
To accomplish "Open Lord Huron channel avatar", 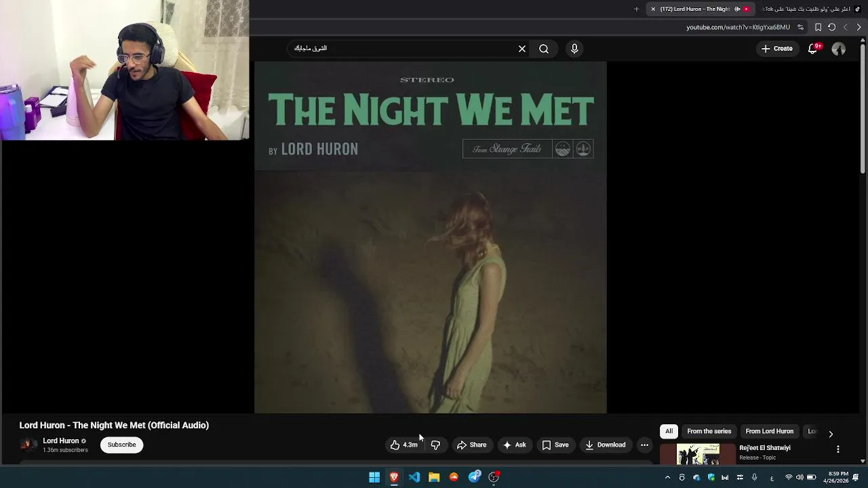I will pos(28,445).
